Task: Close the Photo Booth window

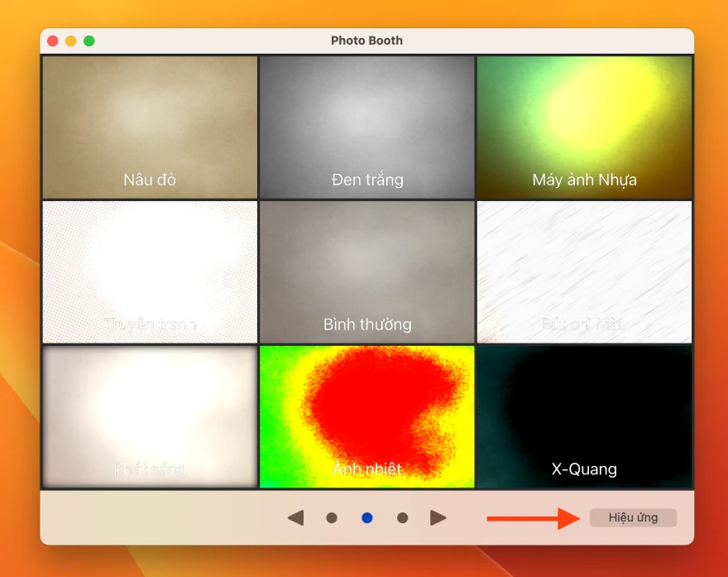Action: pyautogui.click(x=53, y=41)
